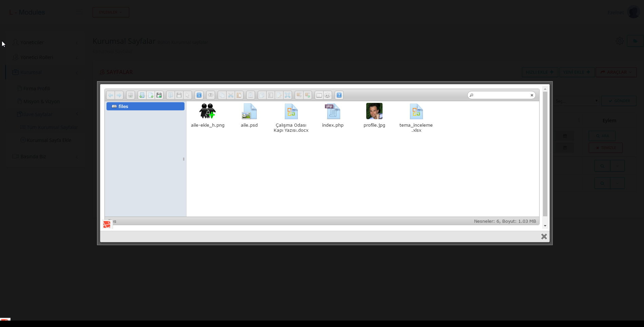This screenshot has height=327, width=644.
Task: Select index.php file
Action: pyautogui.click(x=333, y=115)
